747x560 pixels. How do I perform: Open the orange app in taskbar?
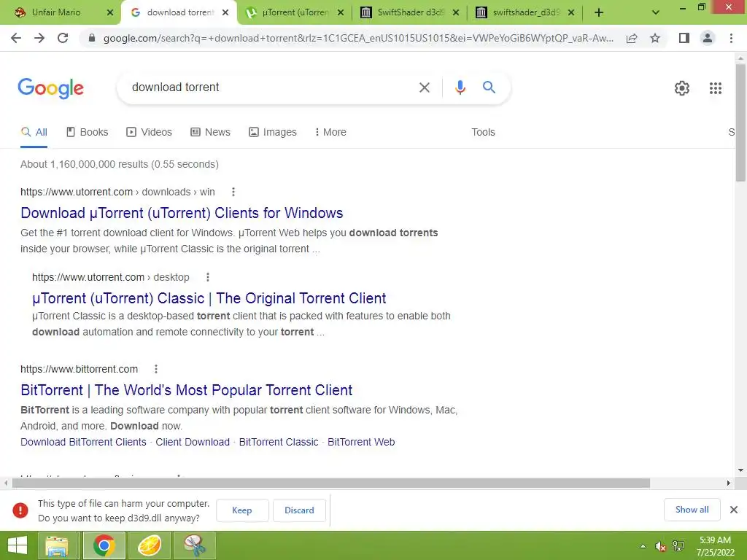[x=150, y=545]
